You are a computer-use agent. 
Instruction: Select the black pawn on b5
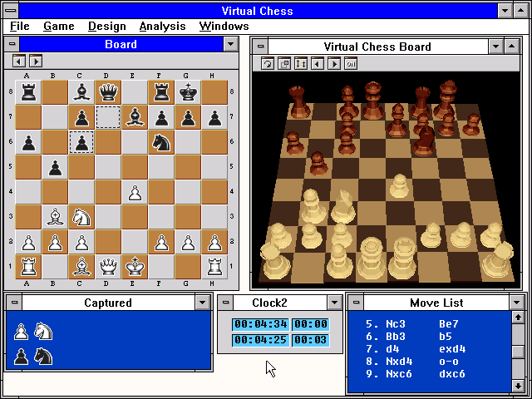(x=55, y=167)
